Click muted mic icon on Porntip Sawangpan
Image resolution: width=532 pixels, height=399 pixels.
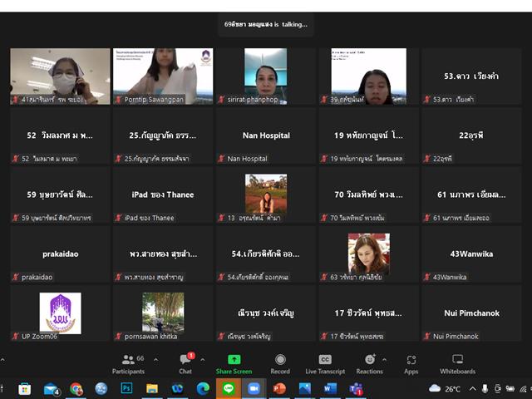(118, 100)
